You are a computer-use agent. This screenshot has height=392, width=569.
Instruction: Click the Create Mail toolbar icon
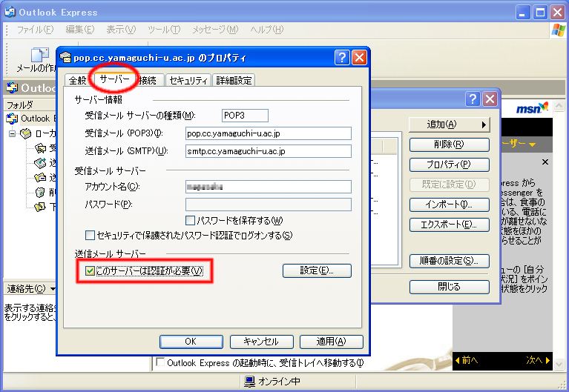(x=40, y=55)
